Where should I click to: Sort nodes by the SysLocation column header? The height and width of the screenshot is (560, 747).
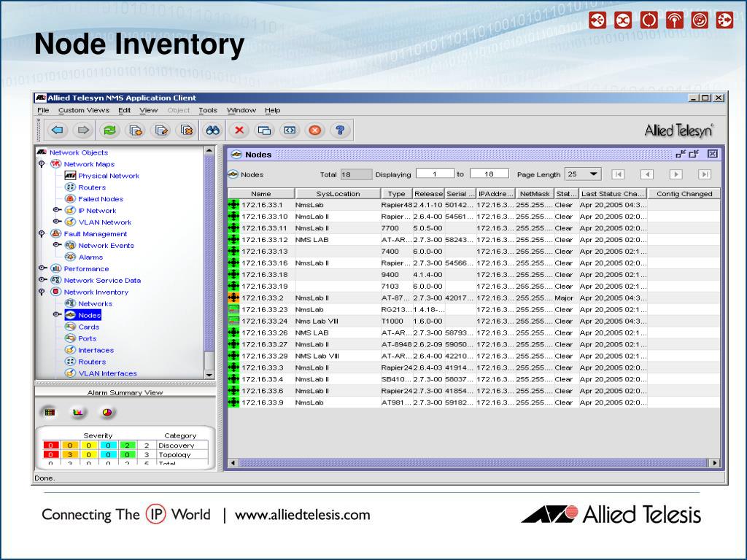338,194
